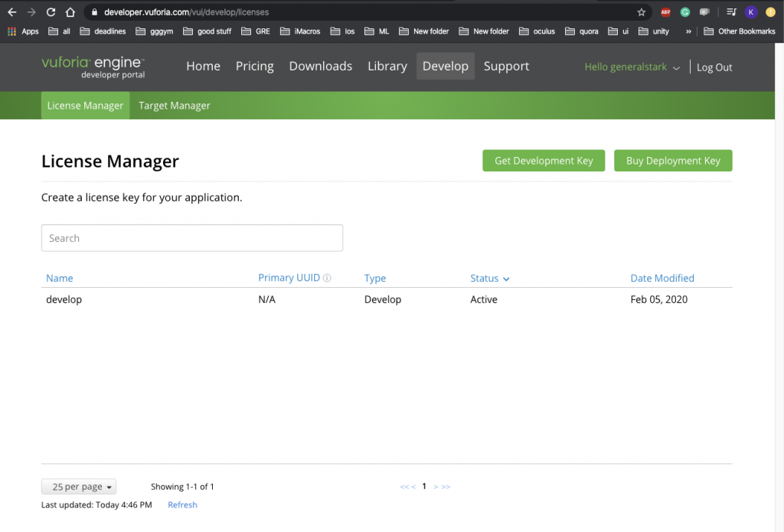This screenshot has width=784, height=532.
Task: Open the 'oculus' bookmark folder
Action: (x=537, y=31)
